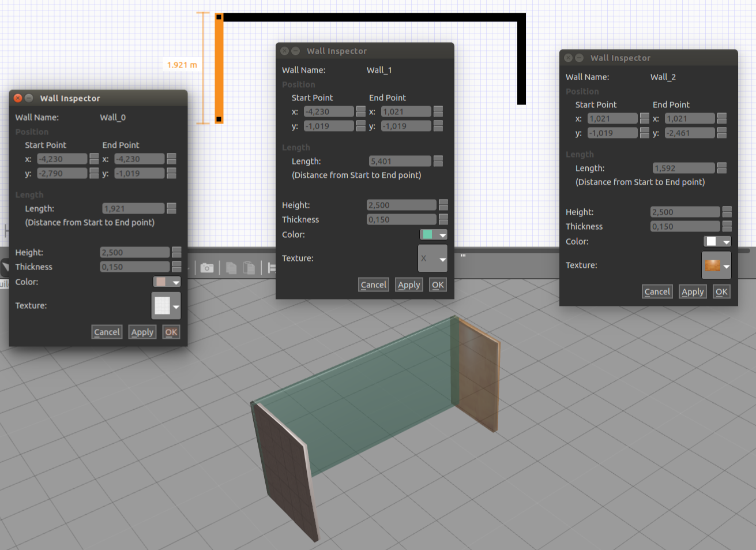This screenshot has height=550, width=756.
Task: Click the top handle of the orange wall
Action: (219, 17)
